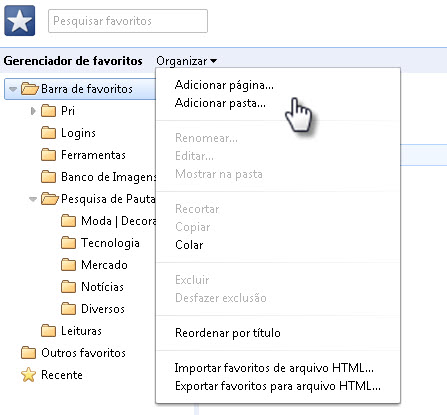This screenshot has width=447, height=415.
Task: Select Importar favoritos de arquivo HTML
Action: point(274,368)
